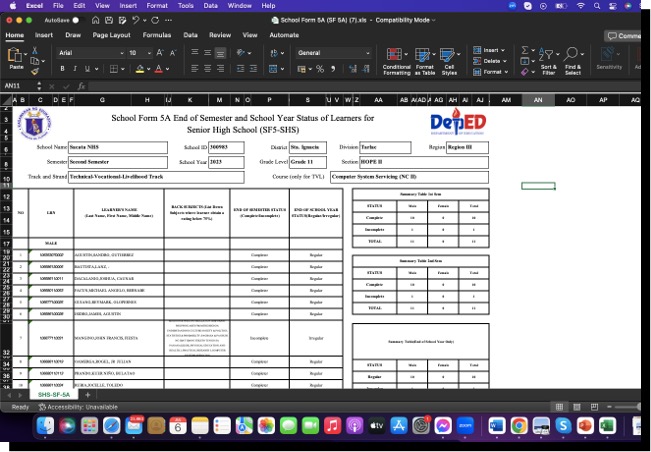
Task: Switch to the Formulas ribbon tab
Action: pyautogui.click(x=157, y=35)
